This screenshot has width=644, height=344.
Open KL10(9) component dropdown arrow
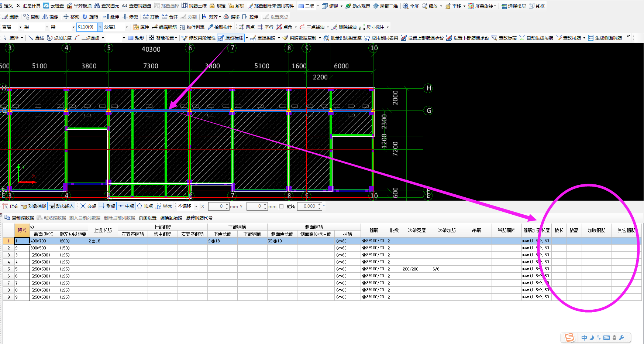tap(100, 27)
